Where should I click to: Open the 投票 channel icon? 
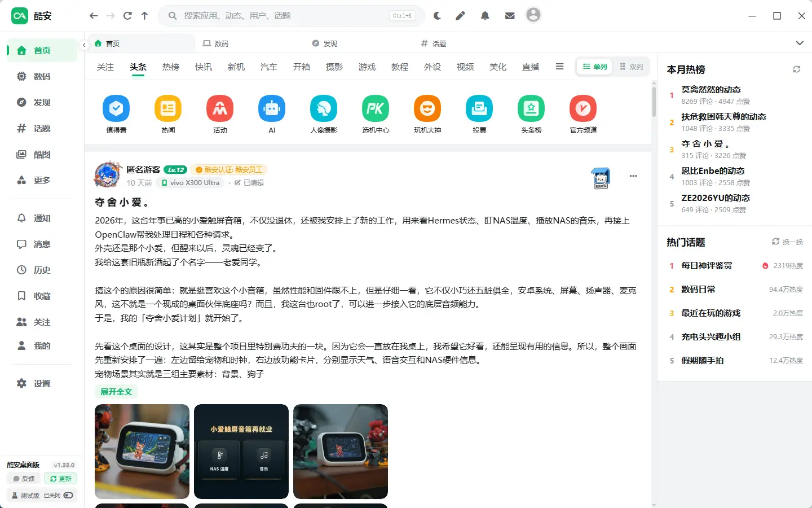(479, 108)
